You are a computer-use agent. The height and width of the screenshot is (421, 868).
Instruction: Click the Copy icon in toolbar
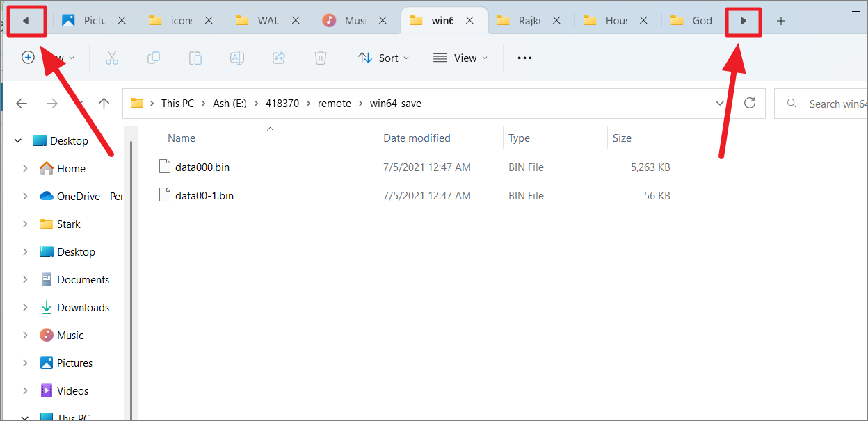154,58
